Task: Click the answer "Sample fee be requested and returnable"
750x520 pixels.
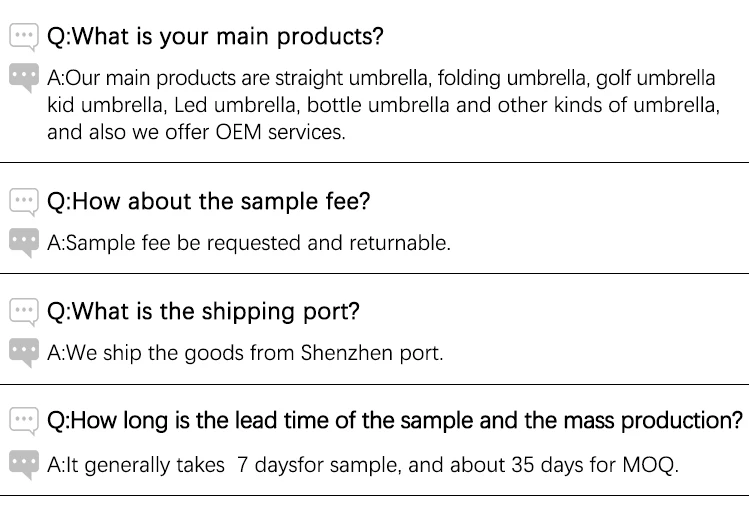Action: pyautogui.click(x=249, y=243)
